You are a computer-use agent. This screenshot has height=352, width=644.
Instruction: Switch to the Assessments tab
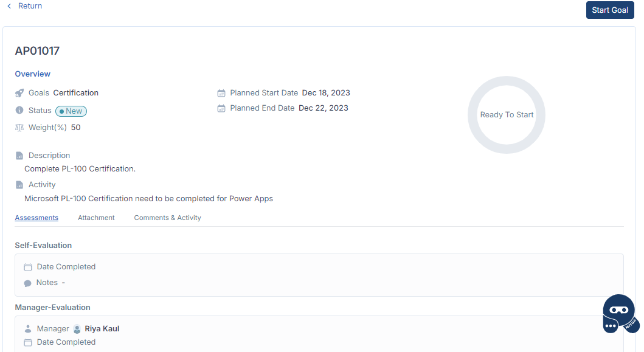click(x=36, y=218)
